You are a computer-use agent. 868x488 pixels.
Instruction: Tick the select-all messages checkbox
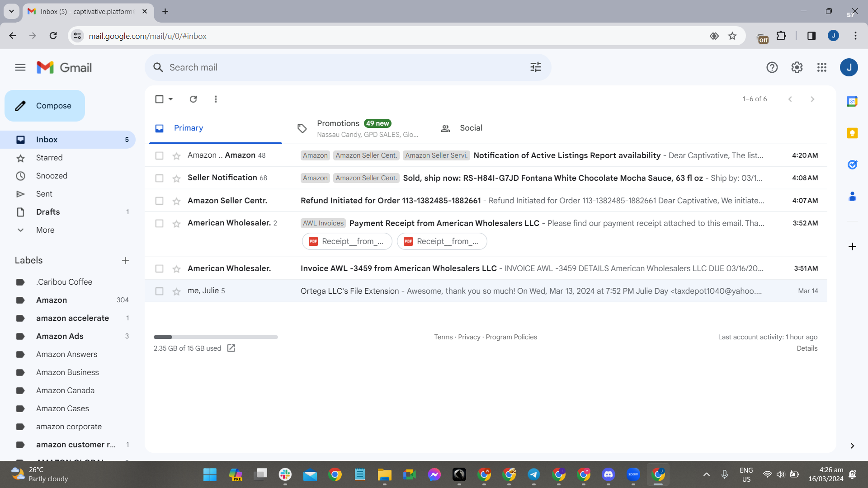point(159,99)
